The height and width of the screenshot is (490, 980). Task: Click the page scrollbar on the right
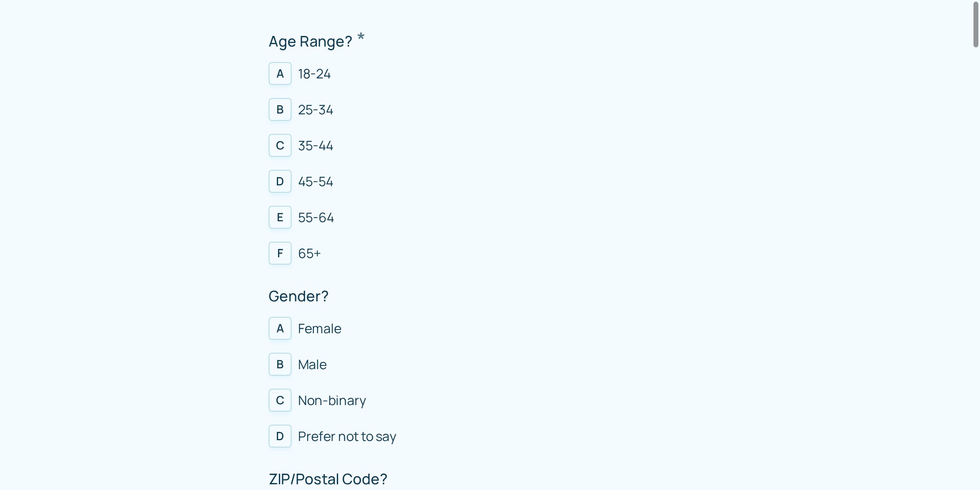pos(976,24)
